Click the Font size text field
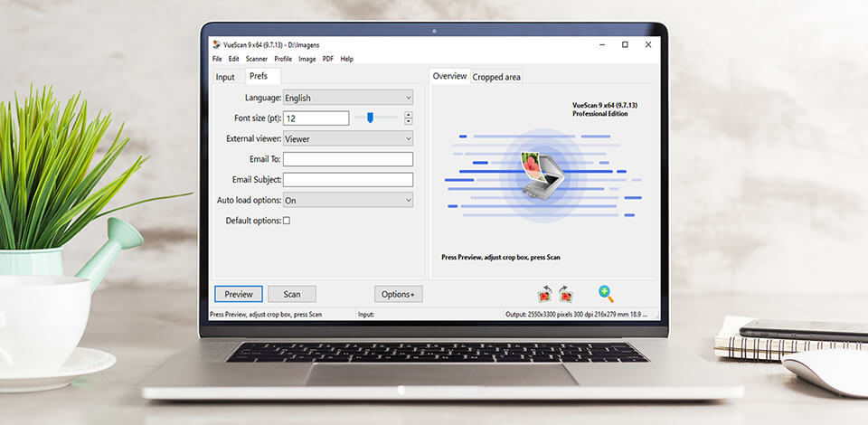This screenshot has height=425, width=868. click(x=316, y=118)
